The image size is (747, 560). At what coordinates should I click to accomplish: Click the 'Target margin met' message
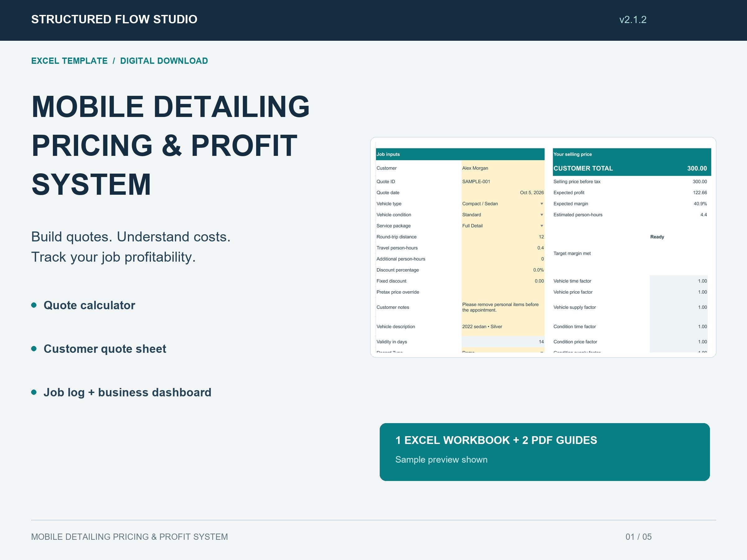(572, 254)
